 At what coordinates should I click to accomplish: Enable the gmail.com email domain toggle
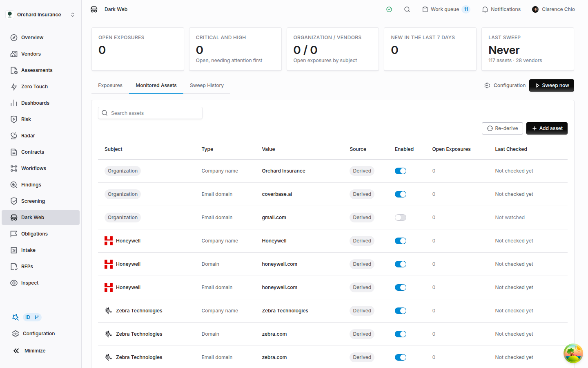tap(401, 218)
